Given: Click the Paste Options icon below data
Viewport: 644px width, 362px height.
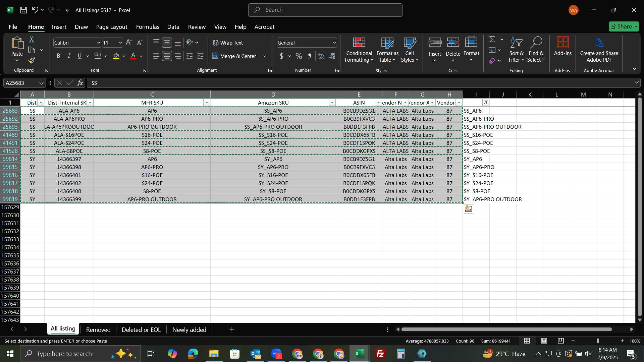Looking at the screenshot, I should pos(469,209).
